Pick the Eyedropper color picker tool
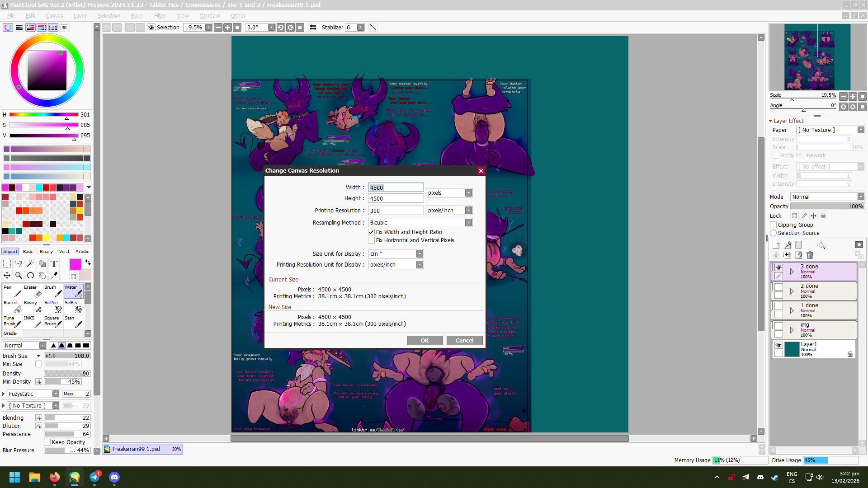The height and width of the screenshot is (488, 868). point(54,276)
